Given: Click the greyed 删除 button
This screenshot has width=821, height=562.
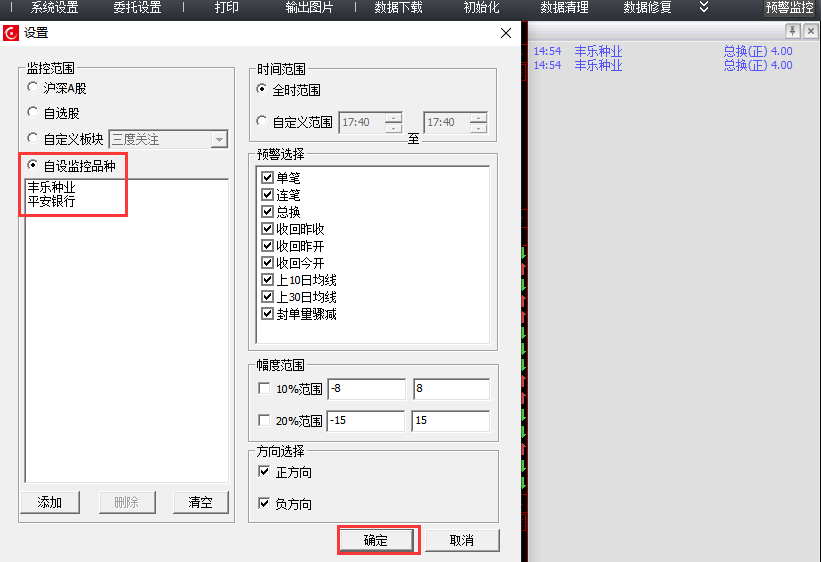Looking at the screenshot, I should click(x=127, y=502).
